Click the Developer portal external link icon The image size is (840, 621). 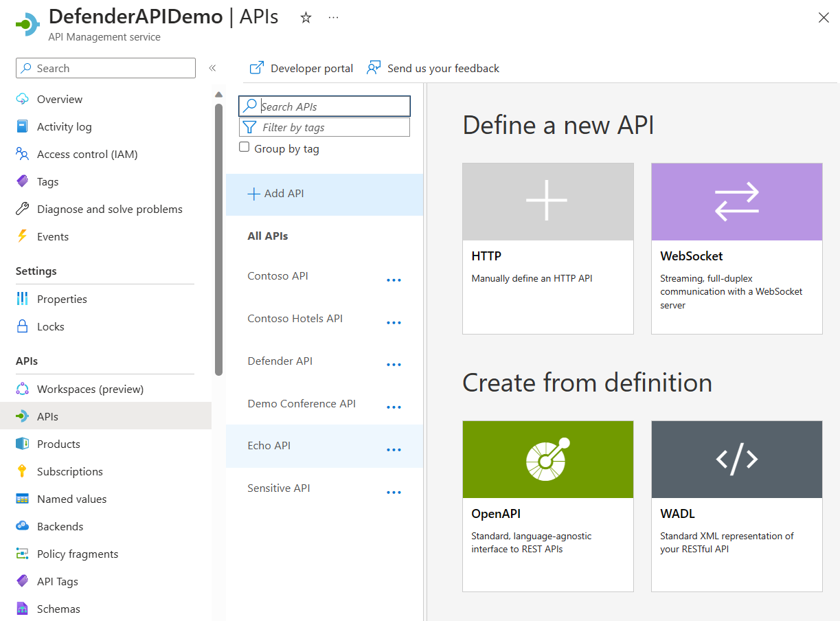tap(257, 68)
